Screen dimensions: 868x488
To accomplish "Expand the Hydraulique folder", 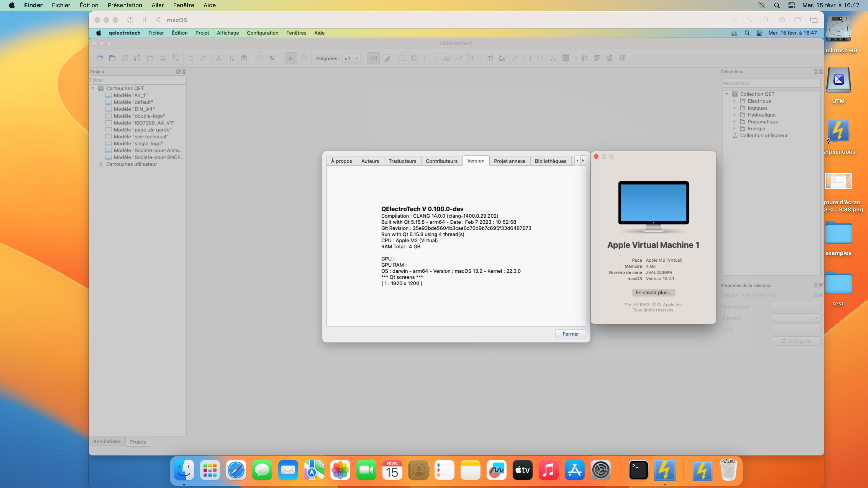I will pyautogui.click(x=735, y=115).
